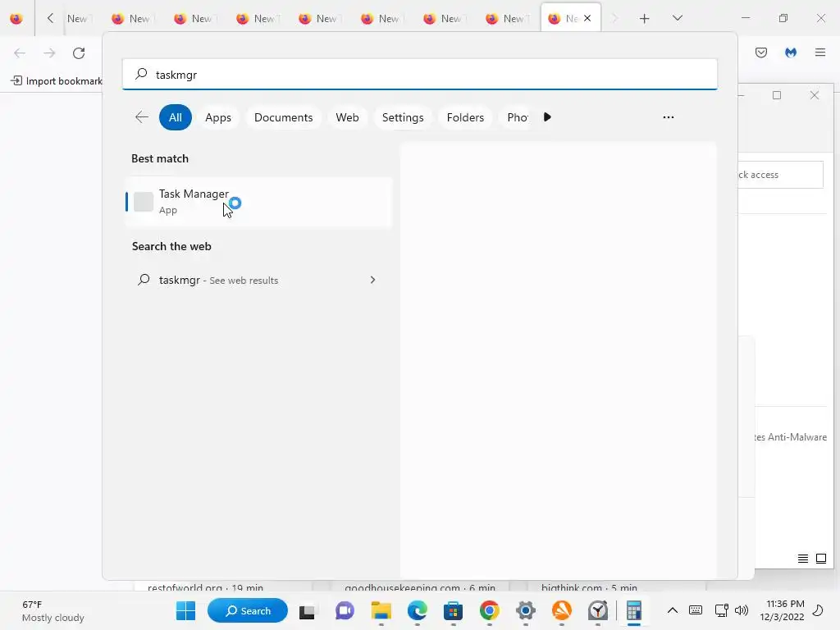List all tabs dropdown in Firefox
840x630 pixels.
[677, 18]
